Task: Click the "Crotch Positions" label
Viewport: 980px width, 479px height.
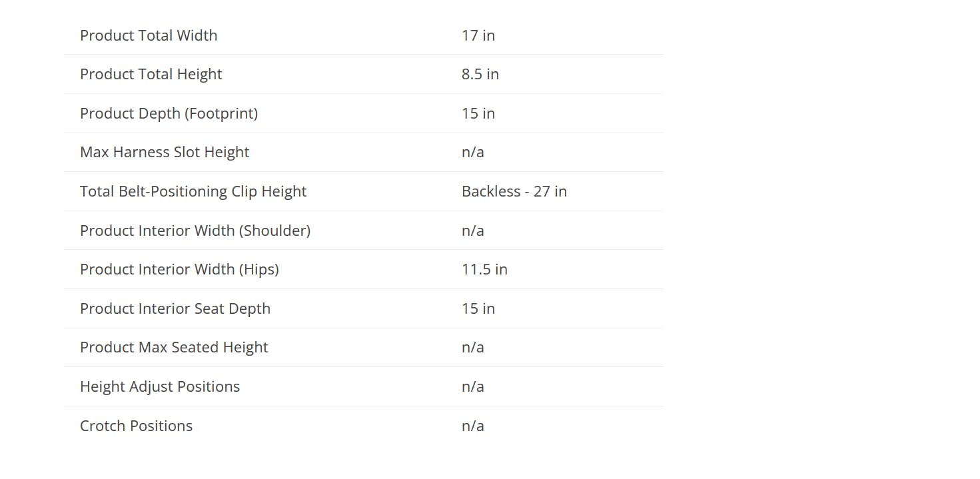Action: (x=136, y=426)
